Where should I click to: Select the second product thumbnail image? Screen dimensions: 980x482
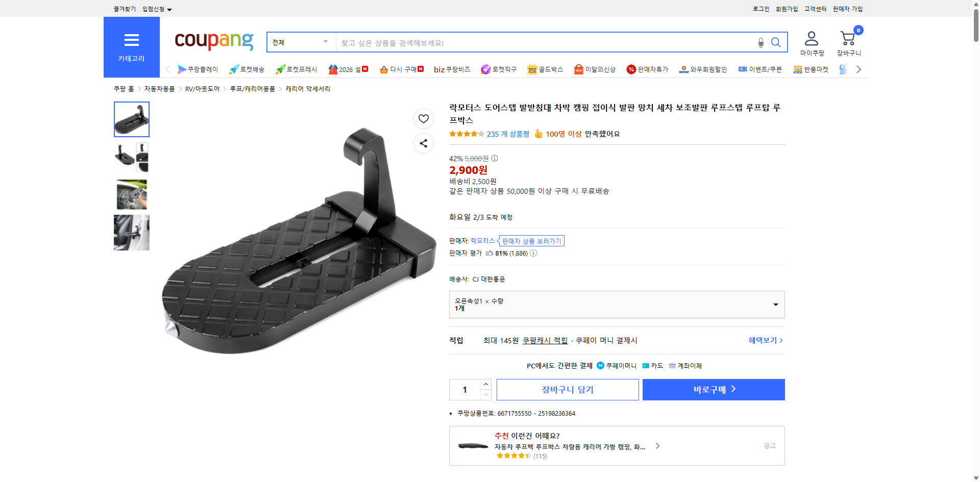click(x=131, y=157)
